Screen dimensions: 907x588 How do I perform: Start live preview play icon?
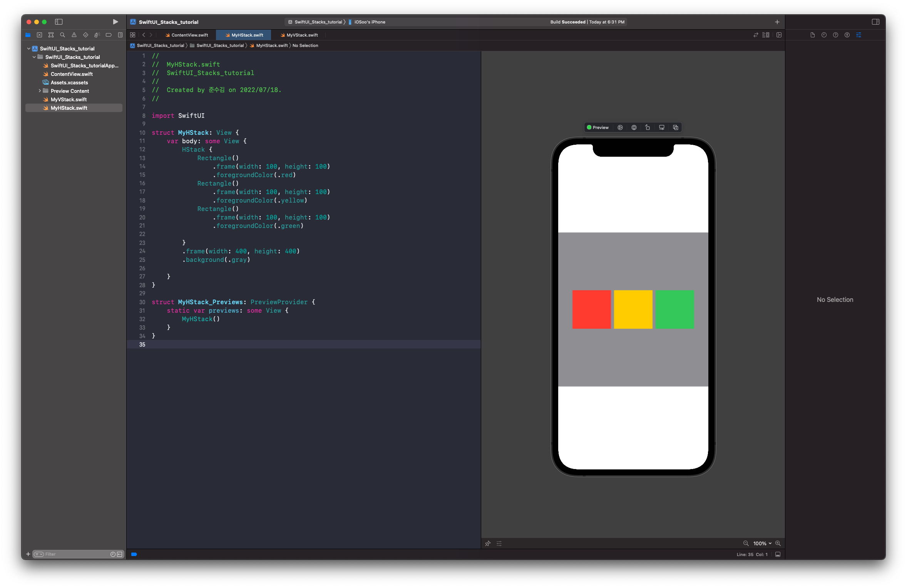tap(620, 127)
